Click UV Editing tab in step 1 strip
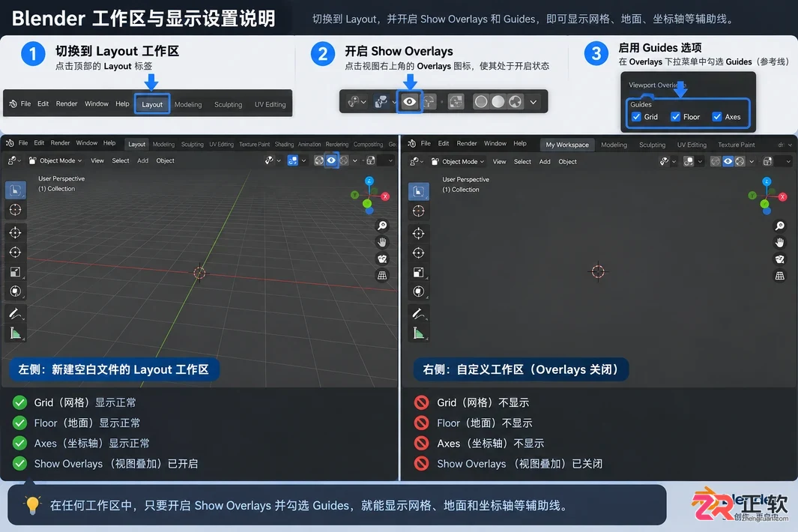The width and height of the screenshot is (798, 532). click(270, 104)
